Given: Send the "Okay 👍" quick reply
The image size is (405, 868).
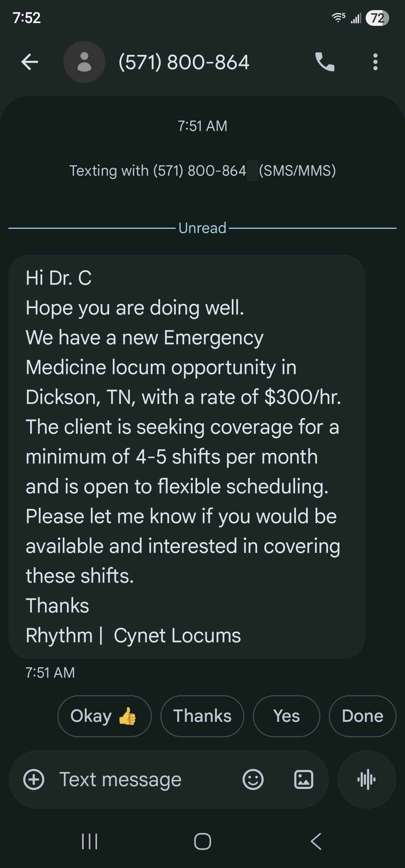Looking at the screenshot, I should (104, 716).
